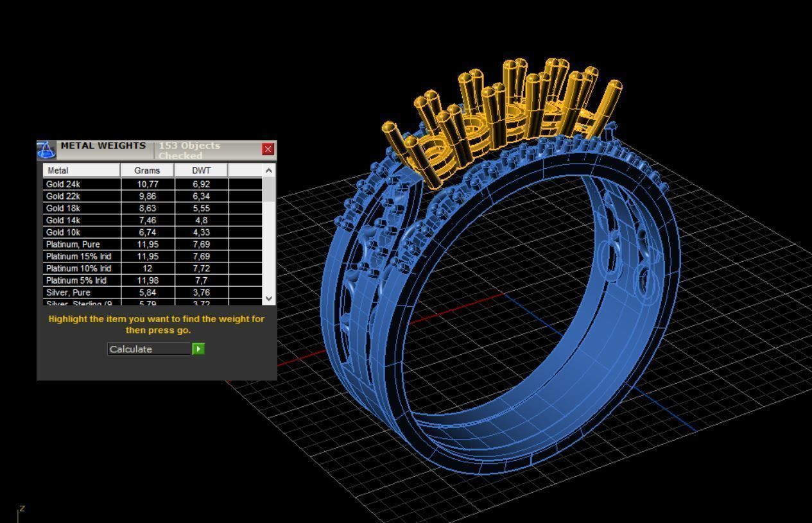Click the Metal column header
This screenshot has width=812, height=523.
(x=82, y=170)
